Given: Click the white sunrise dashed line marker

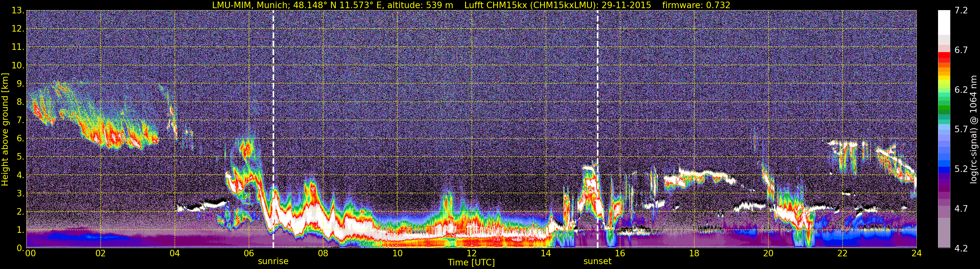Looking at the screenshot, I should 273,129.
